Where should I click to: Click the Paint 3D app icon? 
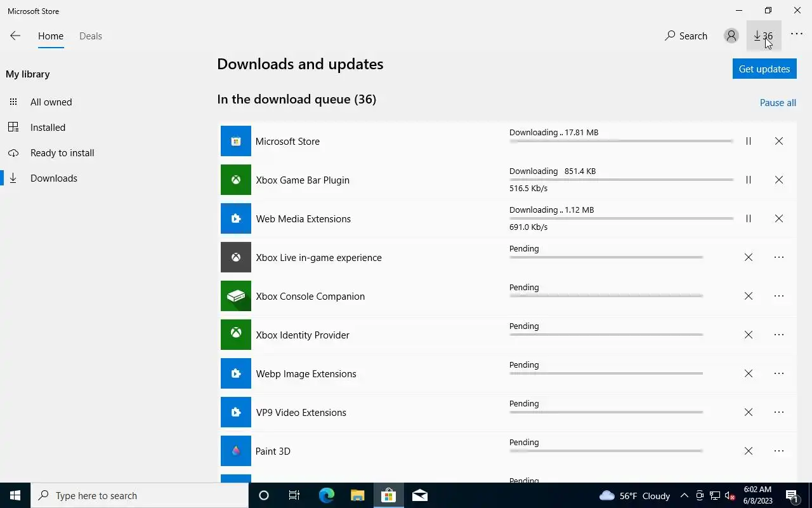236,451
